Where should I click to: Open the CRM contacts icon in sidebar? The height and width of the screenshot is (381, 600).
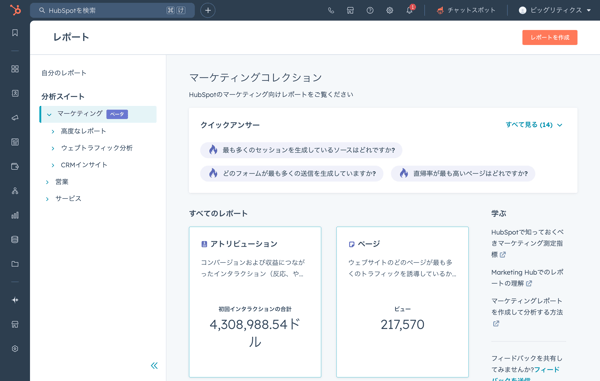click(15, 93)
